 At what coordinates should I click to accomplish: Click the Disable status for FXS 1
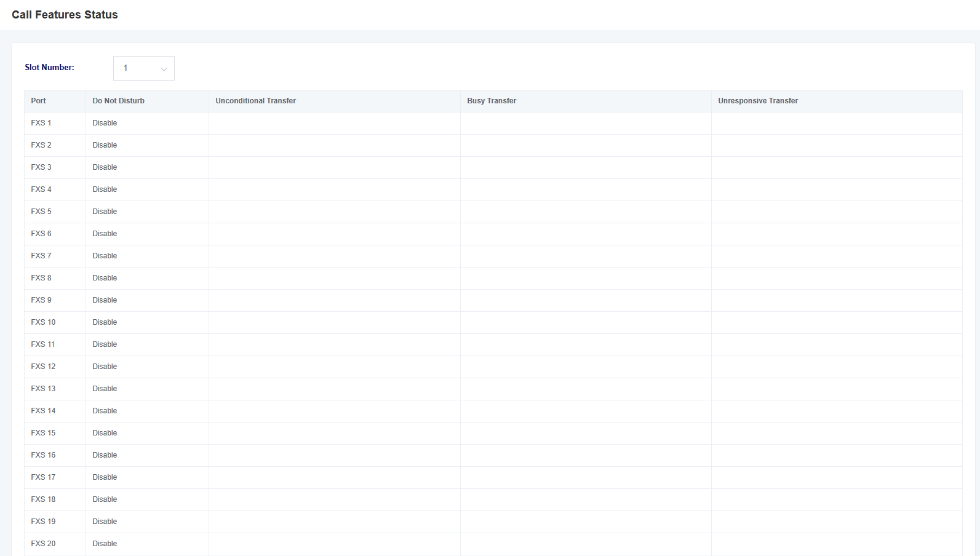(x=105, y=123)
